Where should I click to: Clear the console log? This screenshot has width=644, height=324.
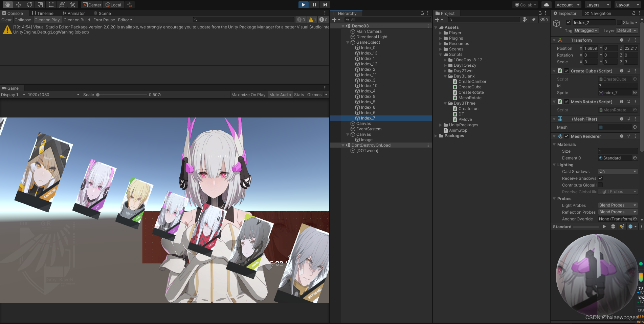click(6, 20)
